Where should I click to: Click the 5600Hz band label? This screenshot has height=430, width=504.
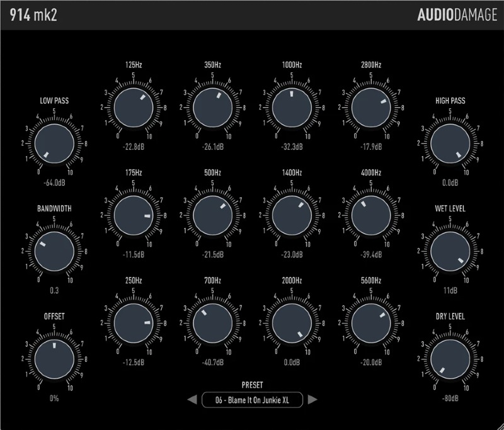(371, 281)
